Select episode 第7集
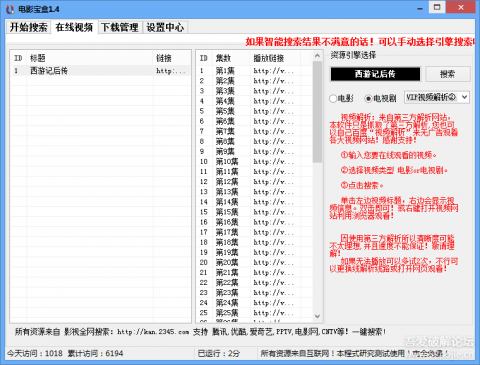Screen dimensions: 480x365 click(x=255, y=131)
